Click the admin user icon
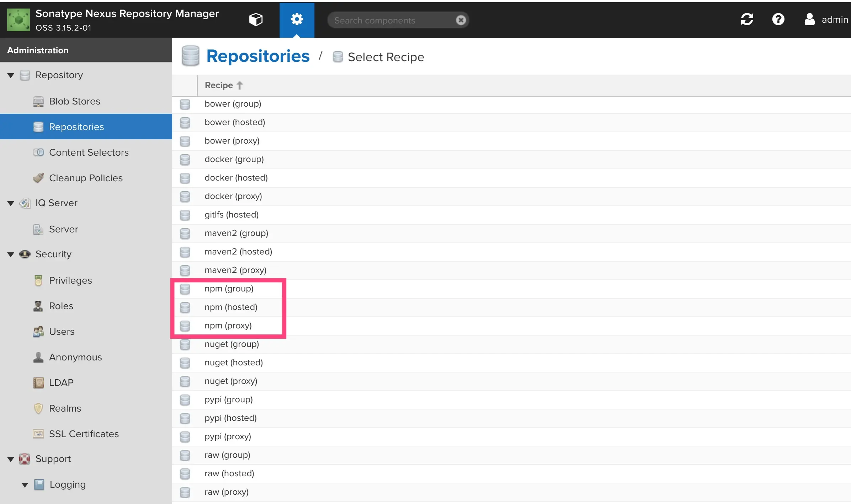This screenshot has height=504, width=851. pos(809,20)
